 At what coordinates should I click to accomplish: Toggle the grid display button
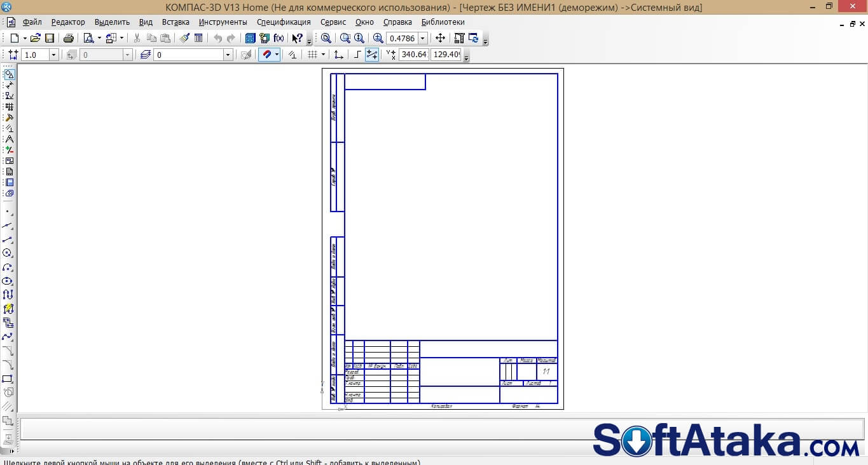coord(312,55)
